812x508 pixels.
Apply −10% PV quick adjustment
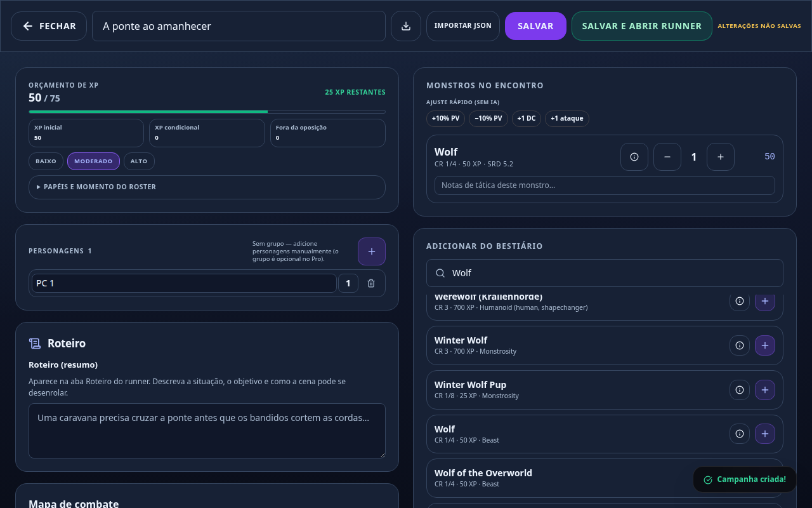click(488, 119)
